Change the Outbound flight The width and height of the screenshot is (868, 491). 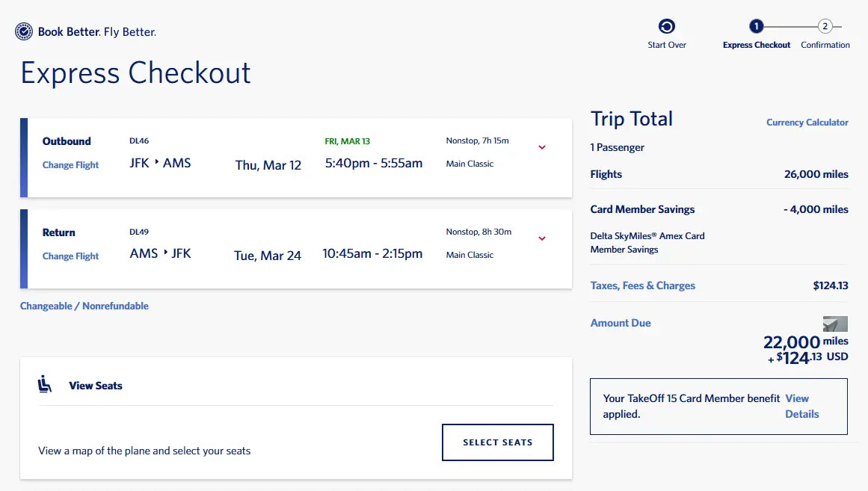click(70, 165)
